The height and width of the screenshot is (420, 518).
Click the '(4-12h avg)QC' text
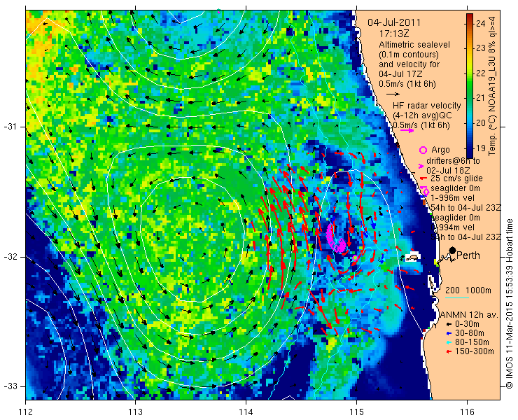pyautogui.click(x=422, y=115)
